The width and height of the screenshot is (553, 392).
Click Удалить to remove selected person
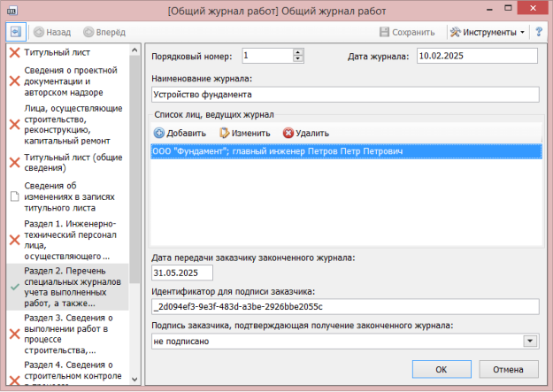tap(306, 134)
